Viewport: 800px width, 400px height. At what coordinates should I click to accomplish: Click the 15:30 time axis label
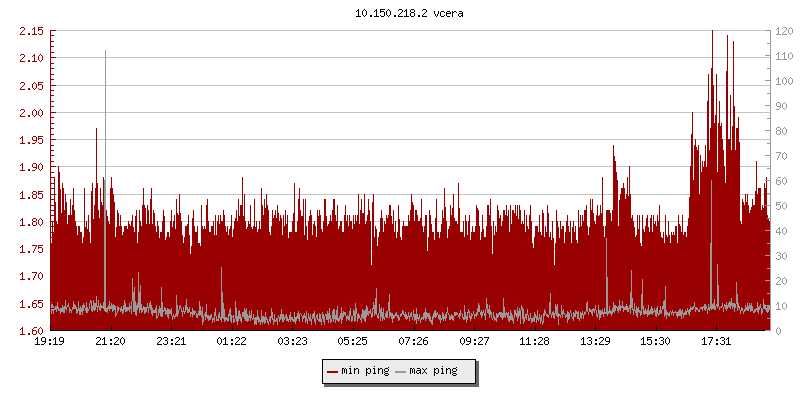(655, 342)
